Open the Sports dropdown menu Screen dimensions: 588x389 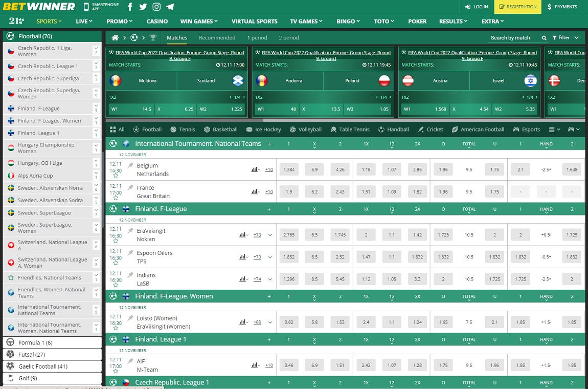[x=49, y=21]
